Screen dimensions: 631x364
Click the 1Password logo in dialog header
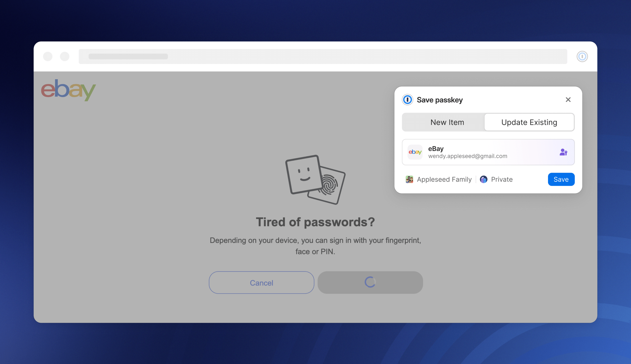coord(407,100)
